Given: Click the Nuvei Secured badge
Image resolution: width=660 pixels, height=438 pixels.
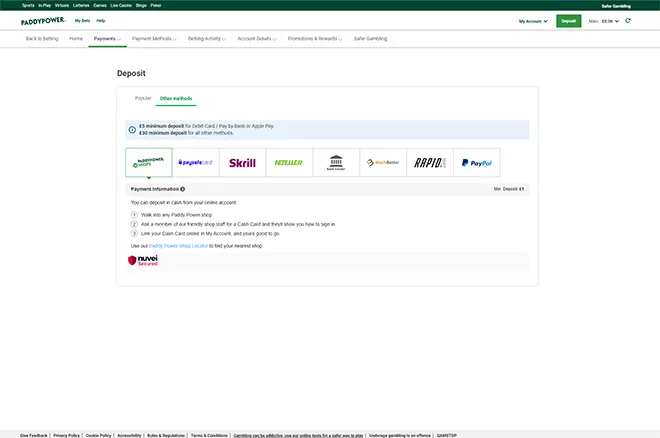Looking at the screenshot, I should point(143,260).
